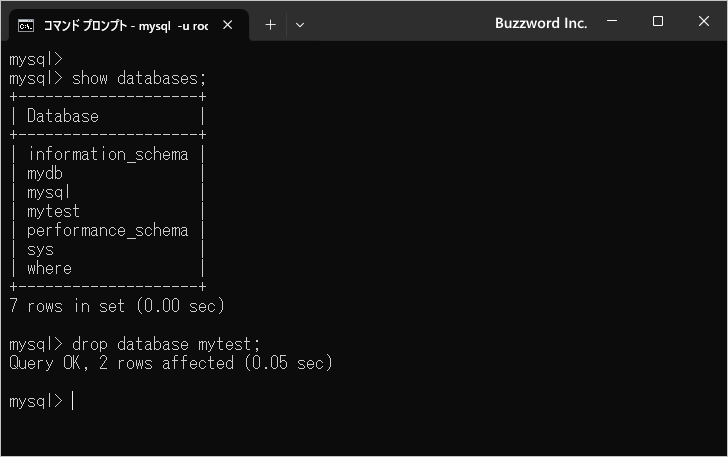728x457 pixels.
Task: Open a new terminal tab
Action: 270,25
